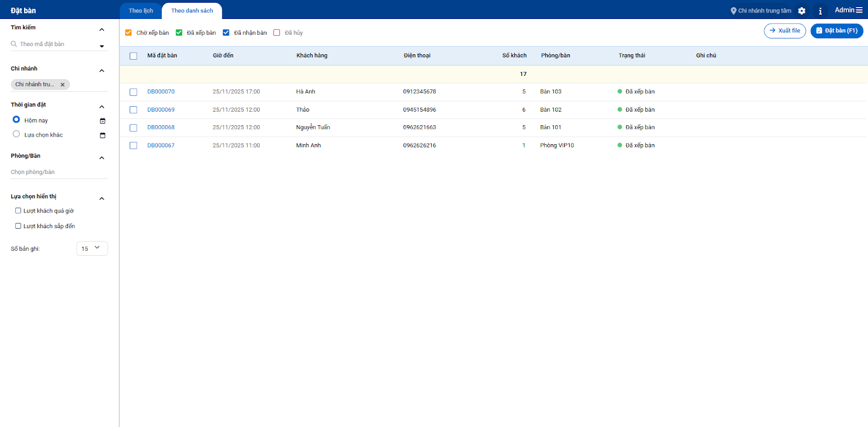Collapse the Thời gian đặt section
The width and height of the screenshot is (868, 427).
[x=101, y=107]
